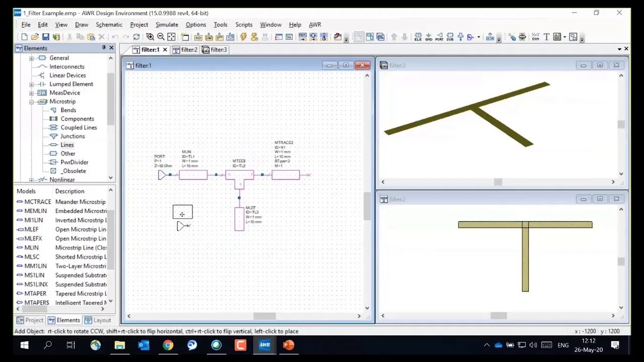Select Lines under Microstrip
The width and height of the screenshot is (644, 362).
pos(67,145)
